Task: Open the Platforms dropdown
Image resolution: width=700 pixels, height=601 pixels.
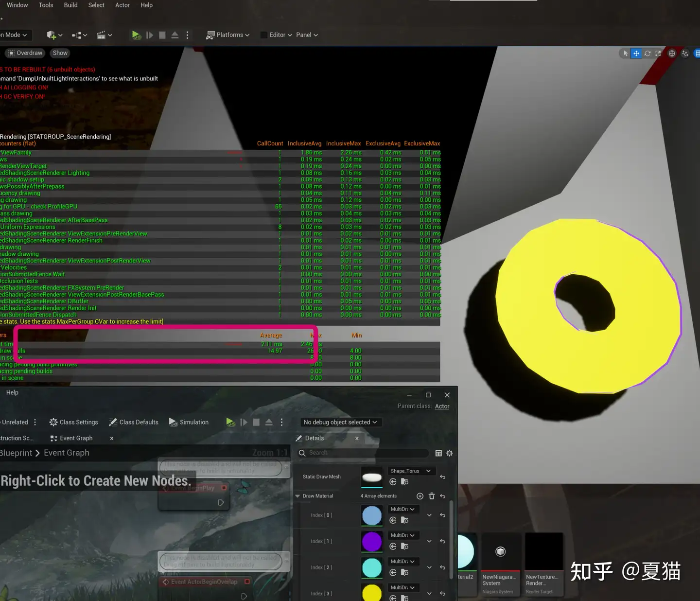Action: pos(227,35)
